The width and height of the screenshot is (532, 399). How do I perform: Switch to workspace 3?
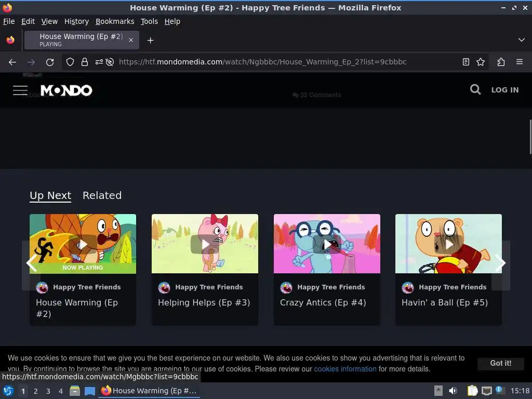tap(48, 391)
